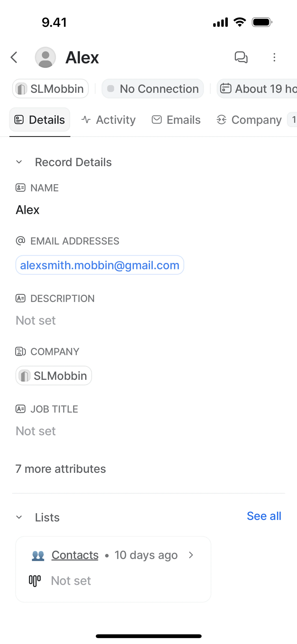The image size is (297, 644).
Task: Tap the back arrow icon
Action: [x=14, y=57]
